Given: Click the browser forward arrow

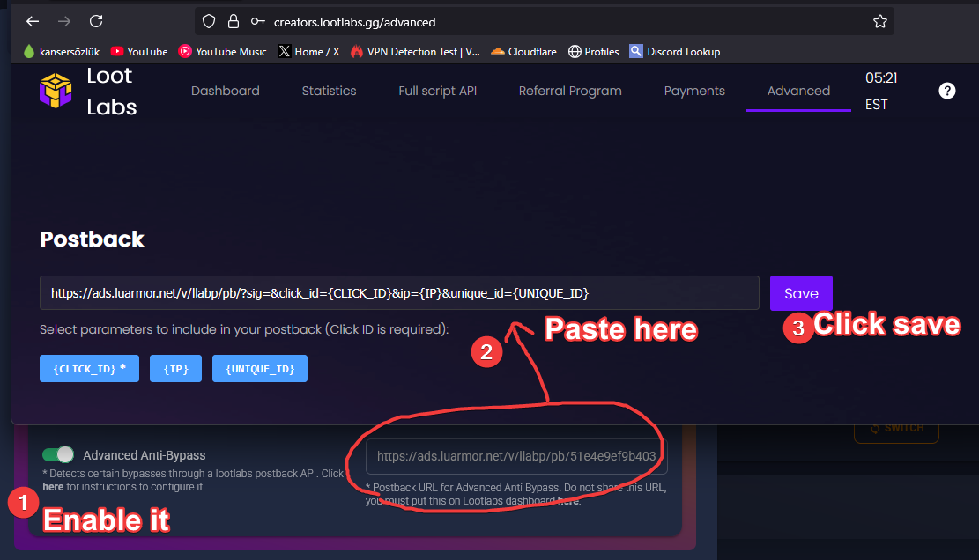Looking at the screenshot, I should 64,22.
